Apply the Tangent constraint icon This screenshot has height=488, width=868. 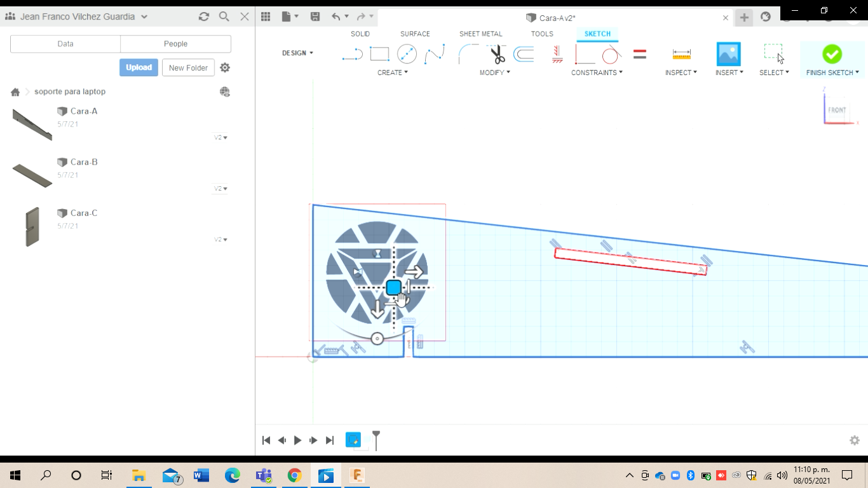(x=611, y=55)
